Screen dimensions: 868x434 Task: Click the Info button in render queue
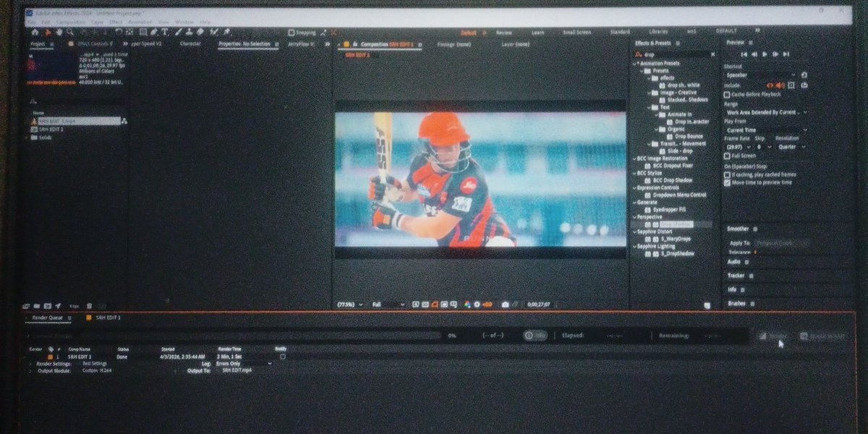pyautogui.click(x=535, y=336)
